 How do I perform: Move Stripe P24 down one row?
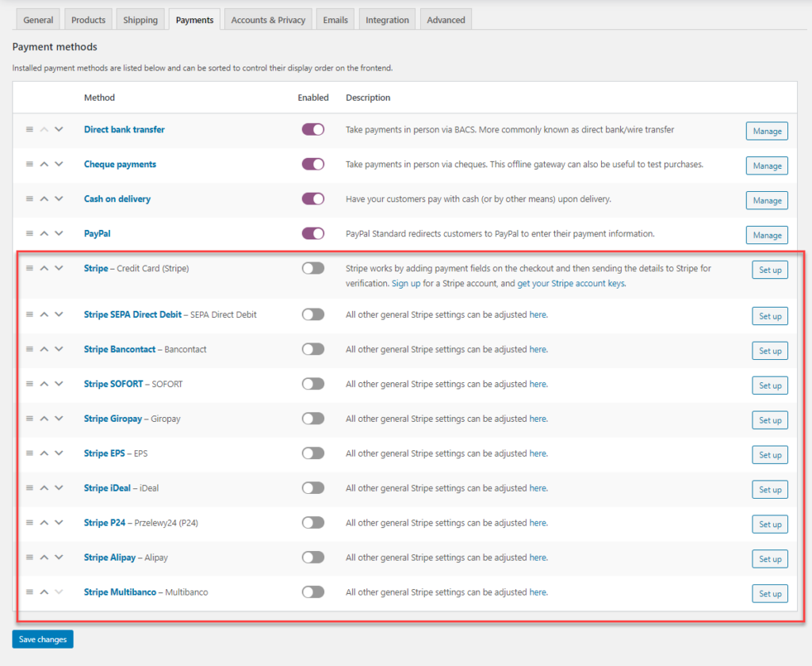pyautogui.click(x=59, y=522)
